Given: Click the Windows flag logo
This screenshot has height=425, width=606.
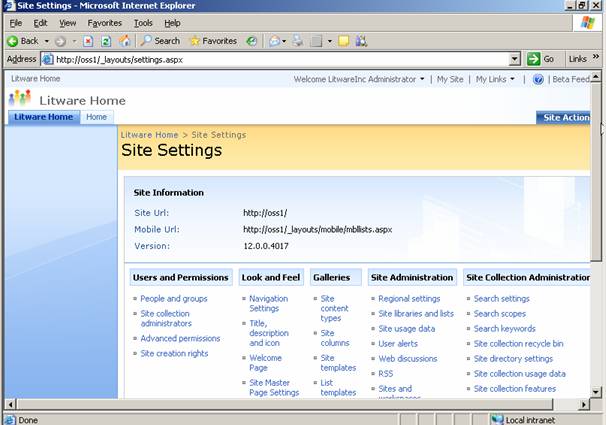Looking at the screenshot, I should (x=587, y=22).
